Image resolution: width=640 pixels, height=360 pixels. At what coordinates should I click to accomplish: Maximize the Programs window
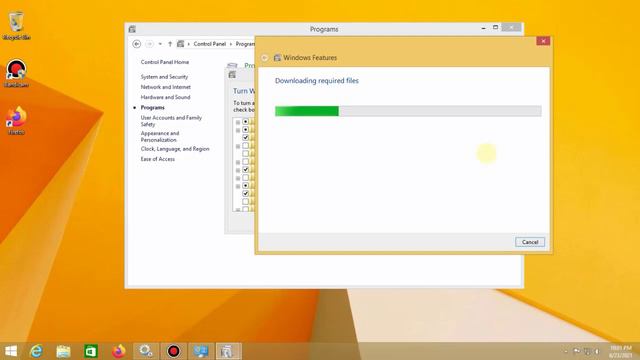click(x=496, y=27)
